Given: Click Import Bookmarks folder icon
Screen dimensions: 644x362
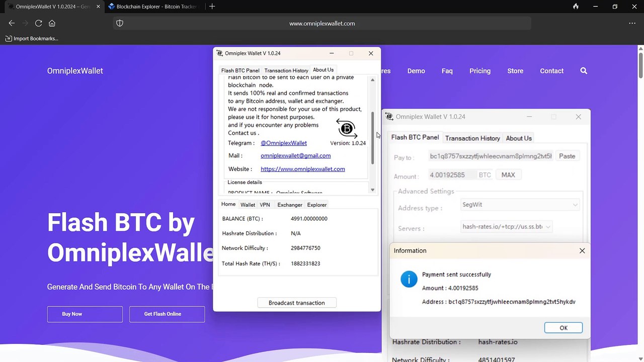Looking at the screenshot, I should [x=9, y=38].
